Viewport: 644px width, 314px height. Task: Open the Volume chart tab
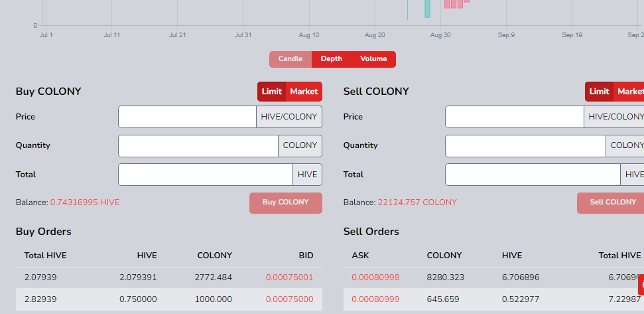click(x=373, y=59)
